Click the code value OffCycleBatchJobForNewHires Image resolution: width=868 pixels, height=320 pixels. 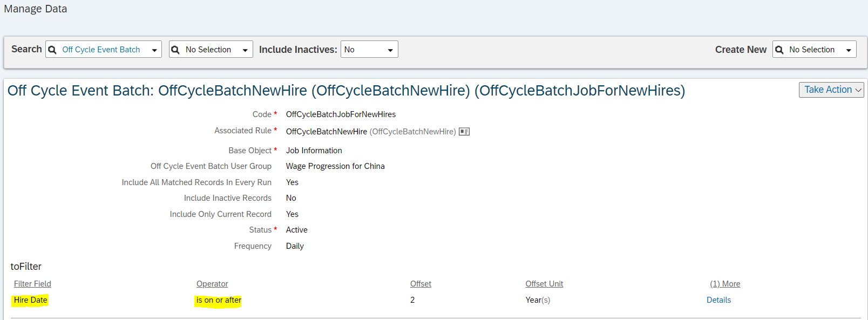tap(341, 114)
